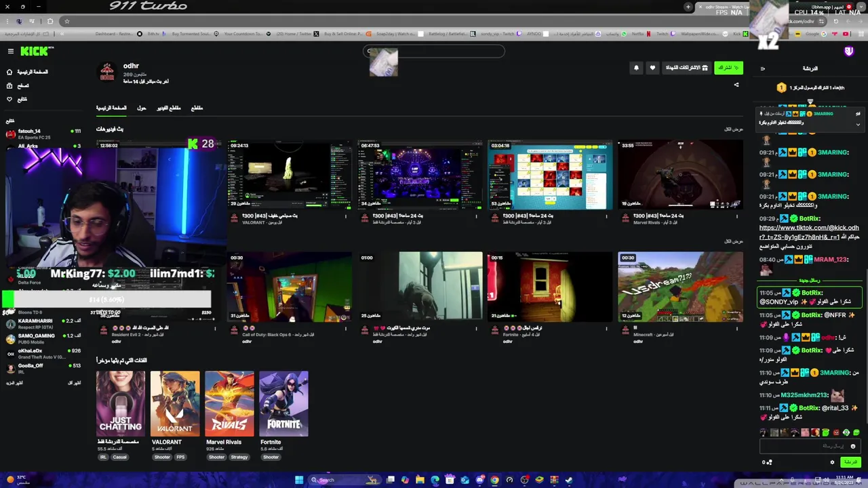
Task: Open options menu for the Black Ops 6 clip
Action: pyautogui.click(x=346, y=329)
